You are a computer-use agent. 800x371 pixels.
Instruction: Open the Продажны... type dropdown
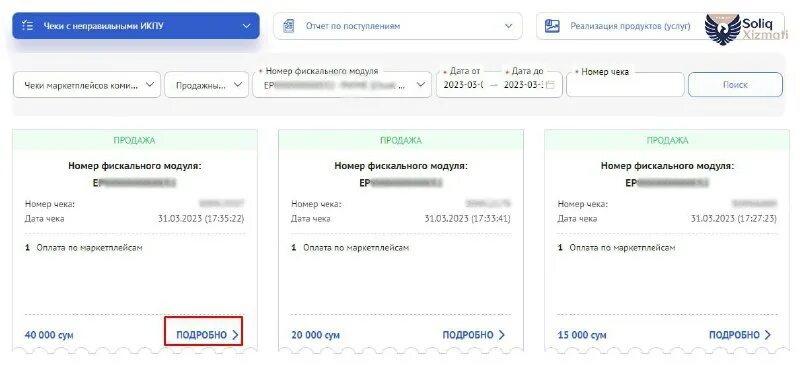206,85
